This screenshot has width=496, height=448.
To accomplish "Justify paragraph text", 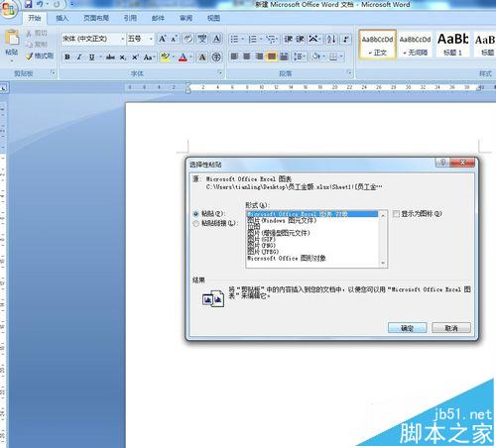I will coord(272,56).
